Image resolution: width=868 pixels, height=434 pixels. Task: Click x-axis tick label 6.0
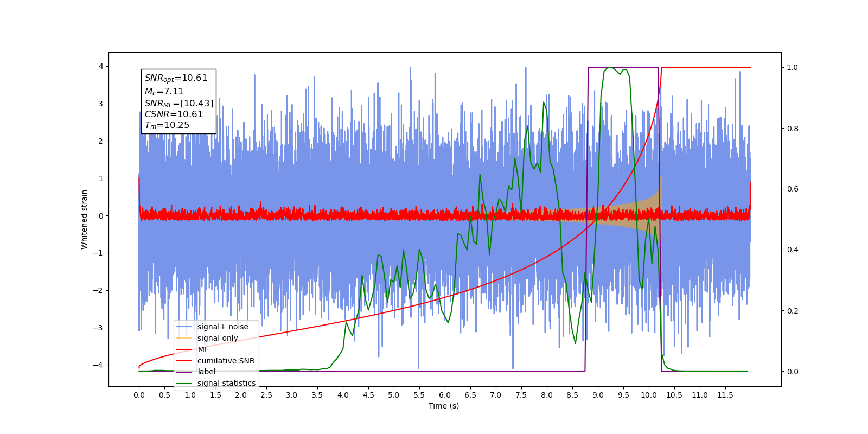pyautogui.click(x=445, y=395)
